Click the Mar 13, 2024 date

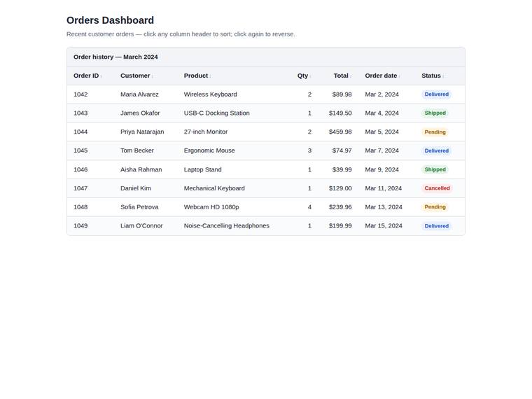(x=384, y=206)
